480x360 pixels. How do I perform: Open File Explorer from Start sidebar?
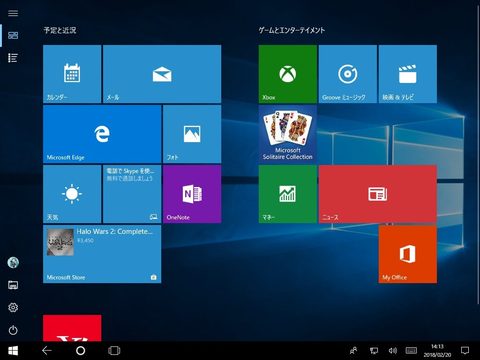click(13, 285)
